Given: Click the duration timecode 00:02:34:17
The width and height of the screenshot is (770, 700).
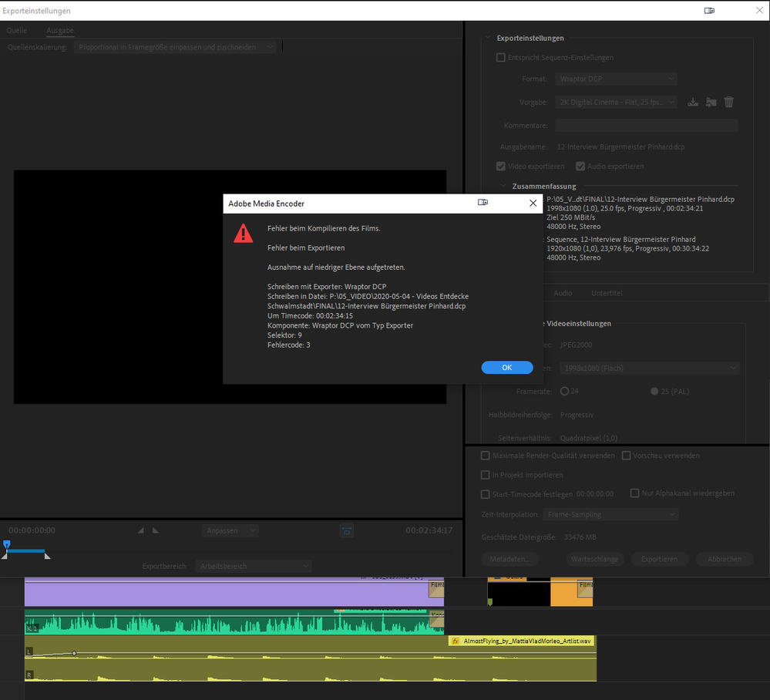Looking at the screenshot, I should pos(429,530).
